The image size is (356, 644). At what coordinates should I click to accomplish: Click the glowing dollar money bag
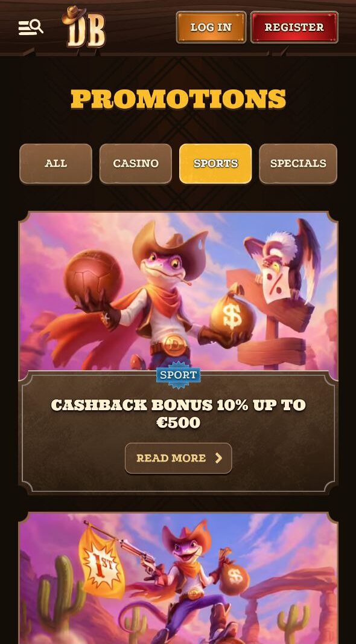(x=232, y=314)
